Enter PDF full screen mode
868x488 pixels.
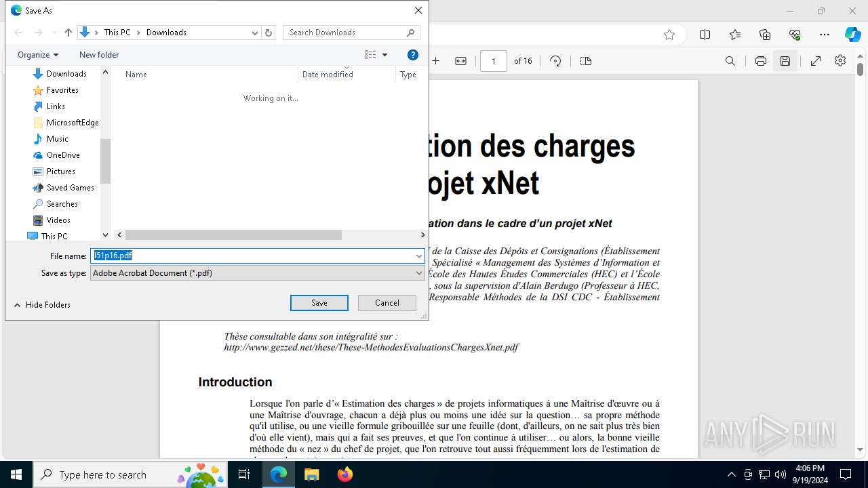pos(816,61)
